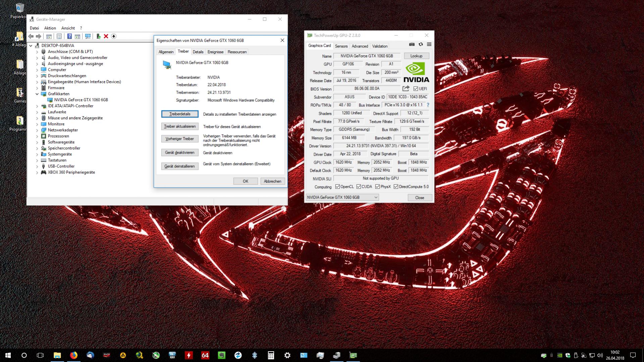Toggle the DirectCompute 5.0 checkbox in GPU-Z
Screen dimensions: 644x362
(396, 187)
